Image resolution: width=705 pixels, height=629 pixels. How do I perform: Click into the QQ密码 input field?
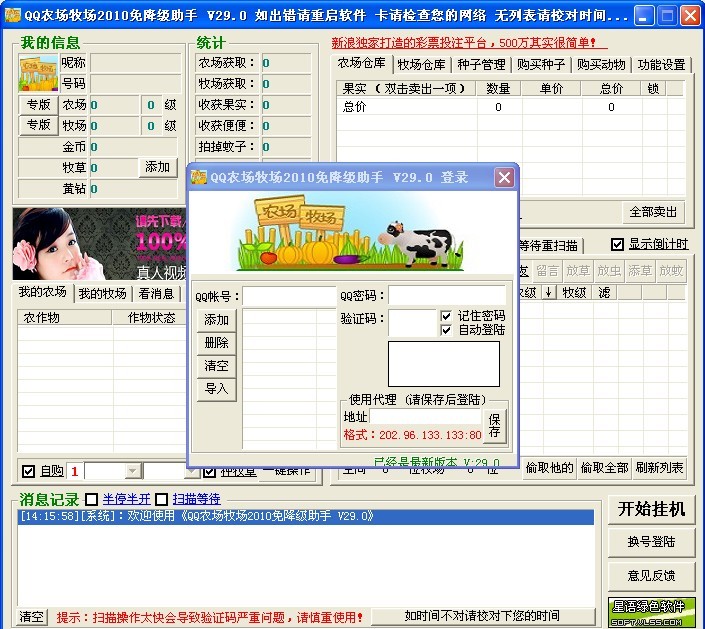pyautogui.click(x=446, y=295)
